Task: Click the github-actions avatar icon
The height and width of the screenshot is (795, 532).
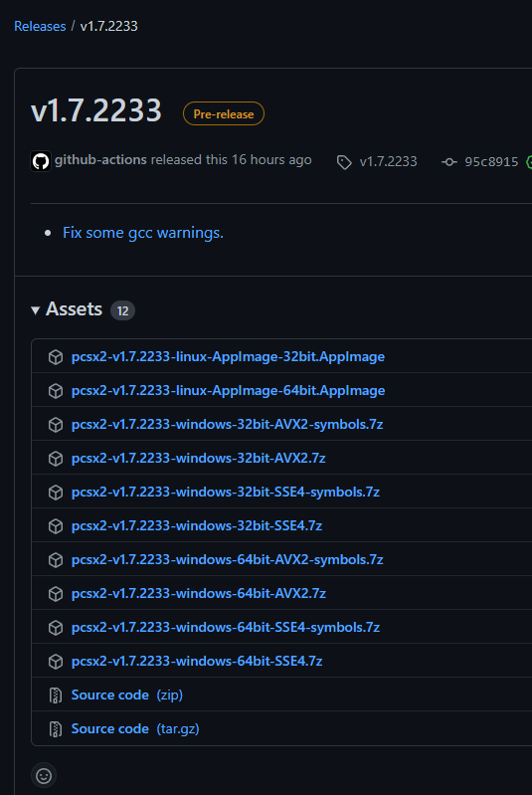Action: [41, 161]
